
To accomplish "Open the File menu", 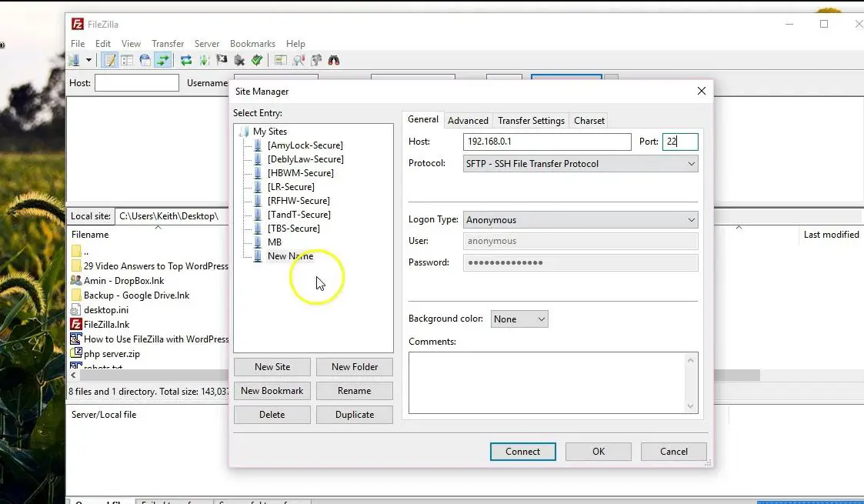I will pyautogui.click(x=78, y=44).
